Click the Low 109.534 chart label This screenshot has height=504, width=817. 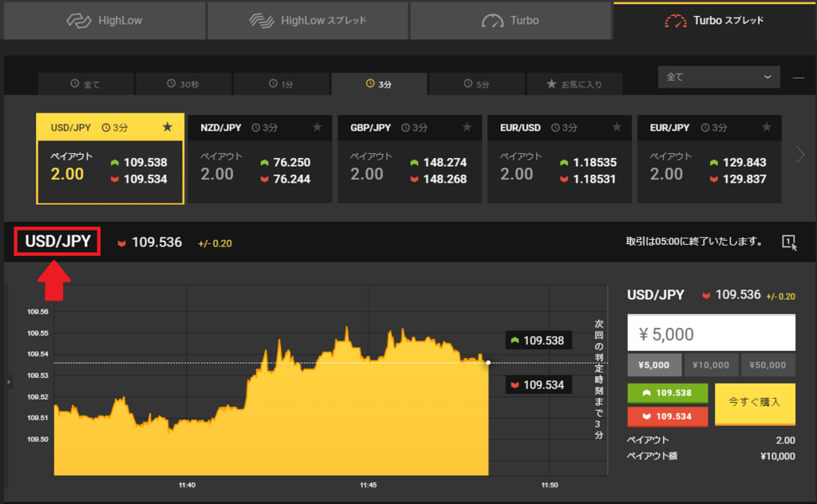pos(539,384)
